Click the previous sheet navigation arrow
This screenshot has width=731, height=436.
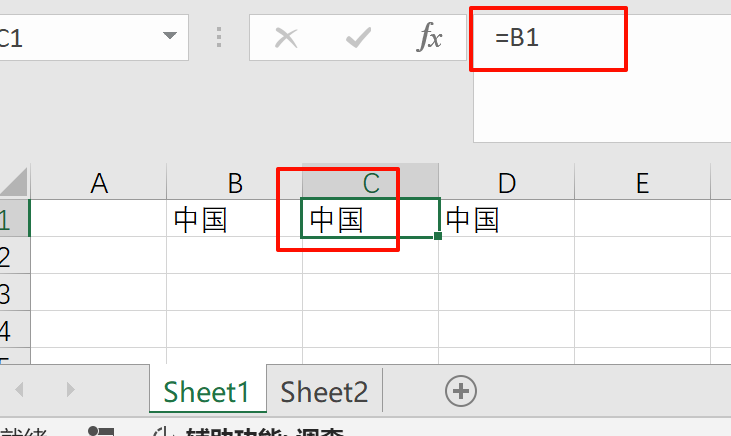coord(19,390)
